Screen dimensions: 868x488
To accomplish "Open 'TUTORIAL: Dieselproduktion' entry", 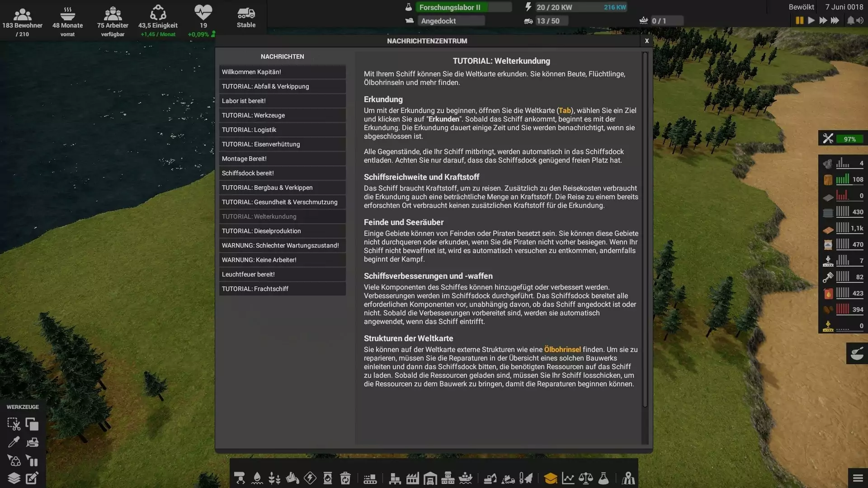I will [x=283, y=231].
